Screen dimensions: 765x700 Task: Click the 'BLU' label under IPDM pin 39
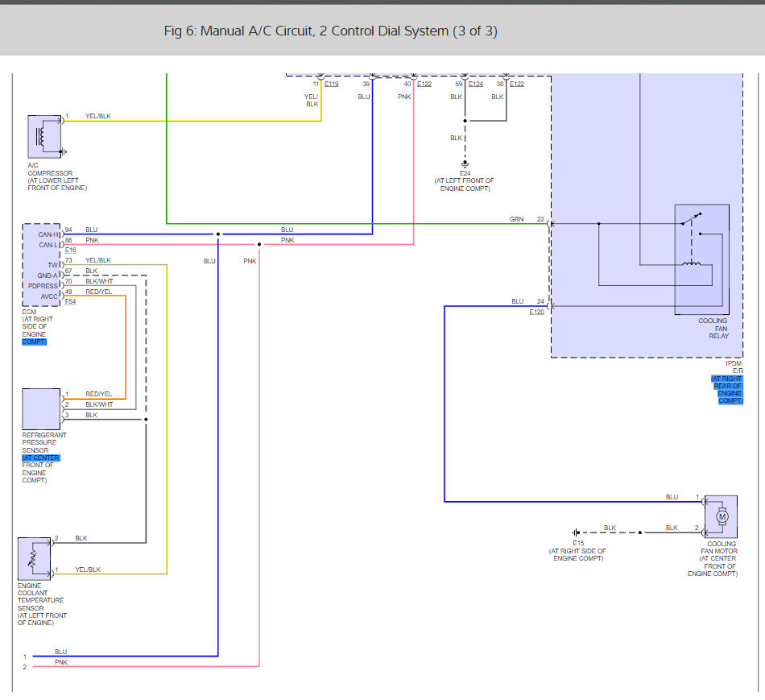pos(364,97)
